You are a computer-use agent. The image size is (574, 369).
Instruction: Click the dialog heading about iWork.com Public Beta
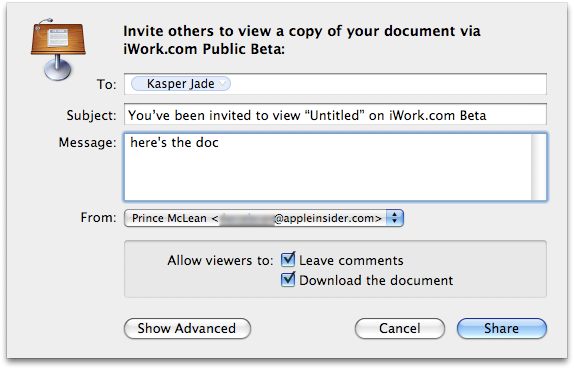click(x=302, y=40)
